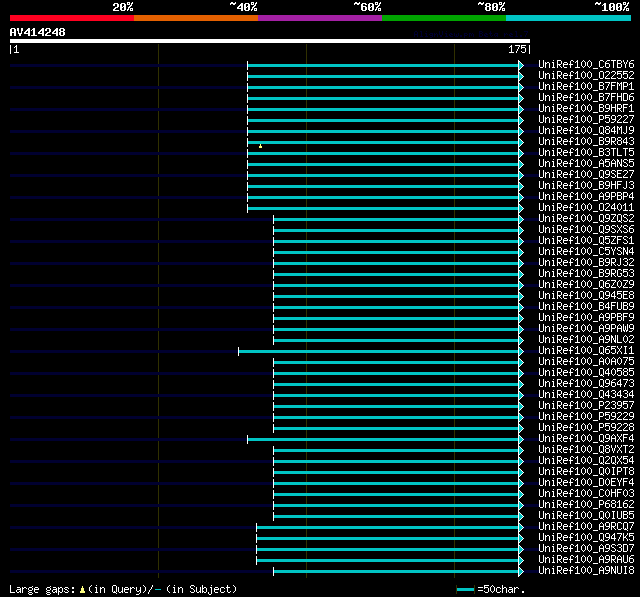Viewport: 640px width, 597px height.
Task: Click the alignment bar of the Q9AXF4 row
Action: 383,439
